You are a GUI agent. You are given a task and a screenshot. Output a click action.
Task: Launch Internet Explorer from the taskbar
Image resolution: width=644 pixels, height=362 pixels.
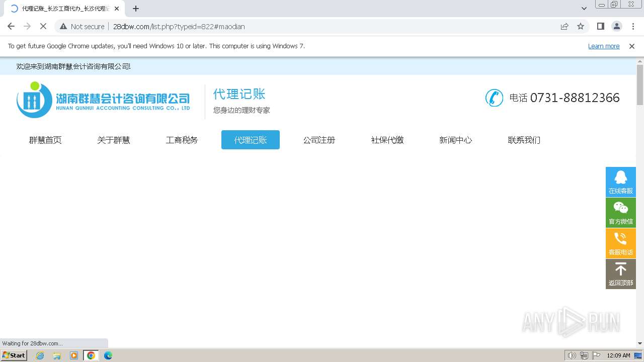[x=40, y=355]
